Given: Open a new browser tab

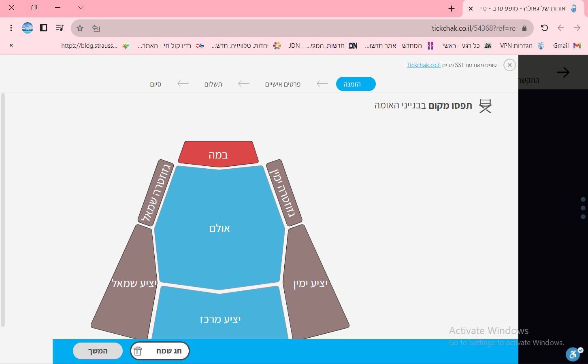Looking at the screenshot, I should (452, 8).
